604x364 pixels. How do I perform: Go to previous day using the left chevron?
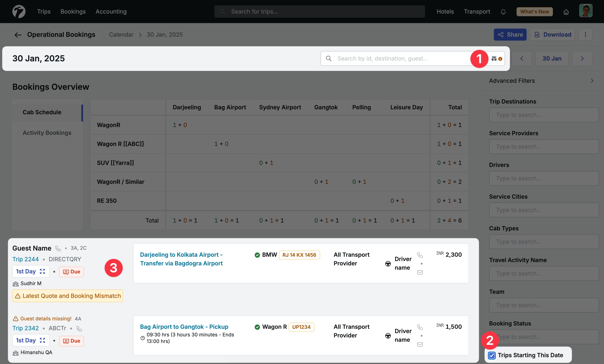click(522, 59)
